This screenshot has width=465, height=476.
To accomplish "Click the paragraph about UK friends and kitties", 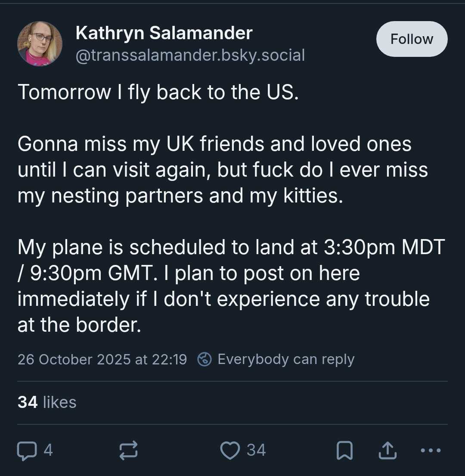I will [223, 170].
